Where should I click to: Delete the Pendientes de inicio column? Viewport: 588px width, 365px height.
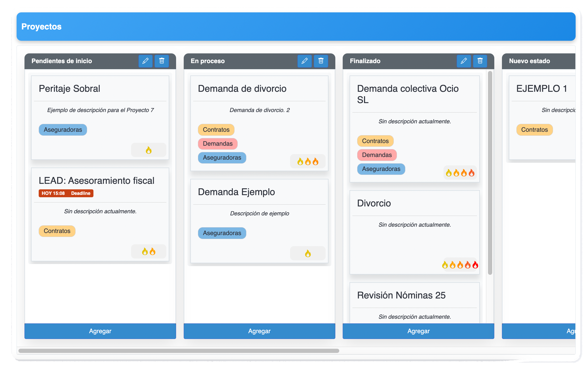click(x=162, y=61)
